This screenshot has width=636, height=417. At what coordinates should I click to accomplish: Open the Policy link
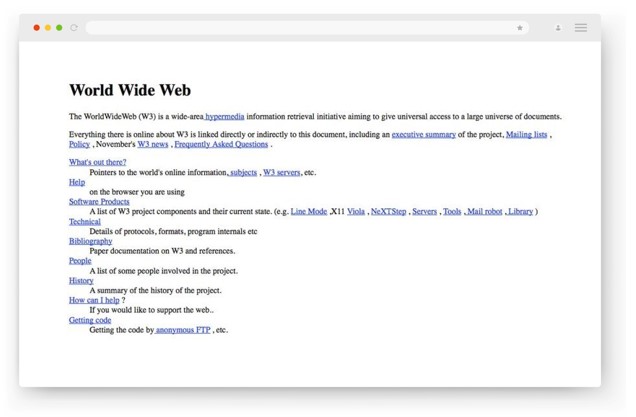(80, 144)
